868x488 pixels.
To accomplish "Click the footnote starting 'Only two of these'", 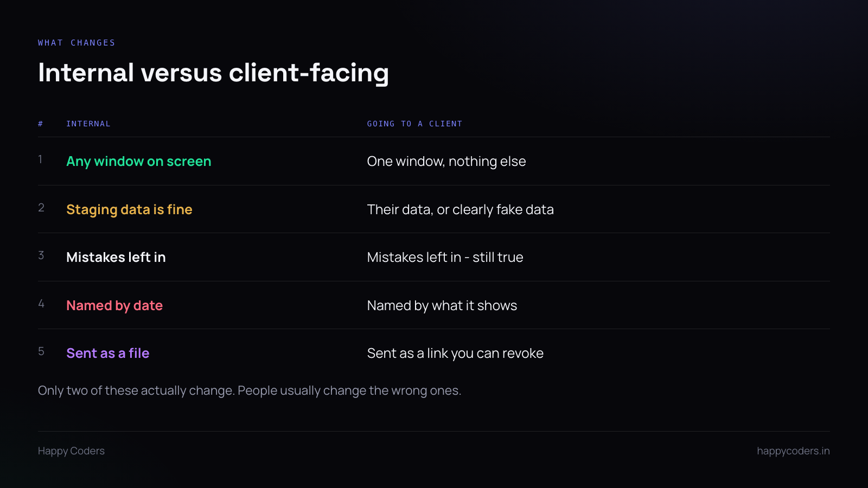I will (x=250, y=391).
